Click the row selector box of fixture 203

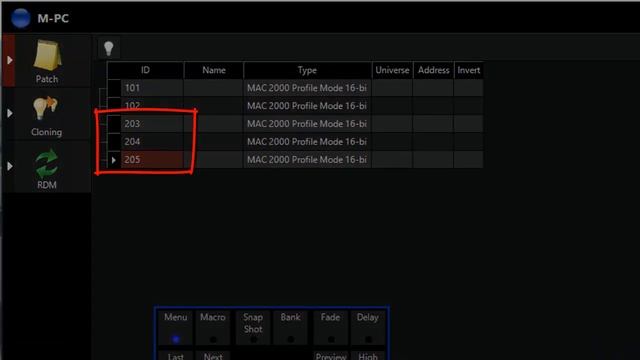(114, 124)
